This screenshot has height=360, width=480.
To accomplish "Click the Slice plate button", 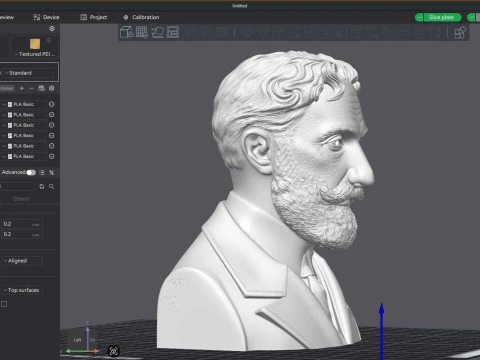I will click(442, 17).
